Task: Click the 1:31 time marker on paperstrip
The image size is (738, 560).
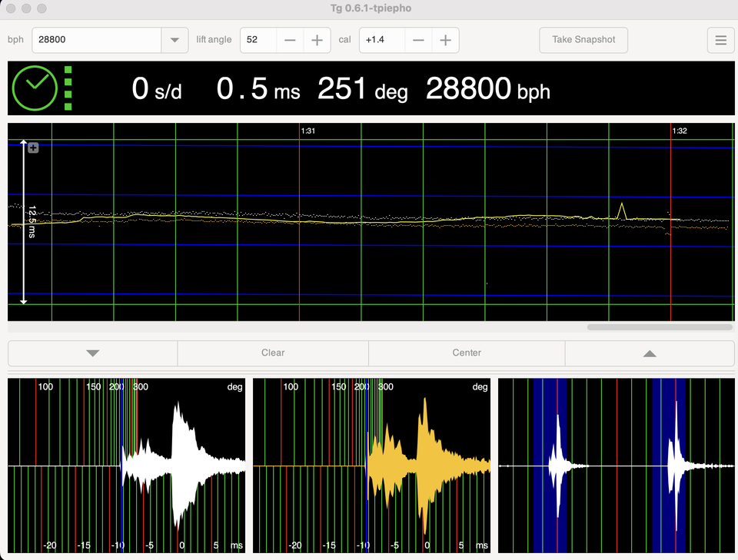Action: [x=307, y=131]
